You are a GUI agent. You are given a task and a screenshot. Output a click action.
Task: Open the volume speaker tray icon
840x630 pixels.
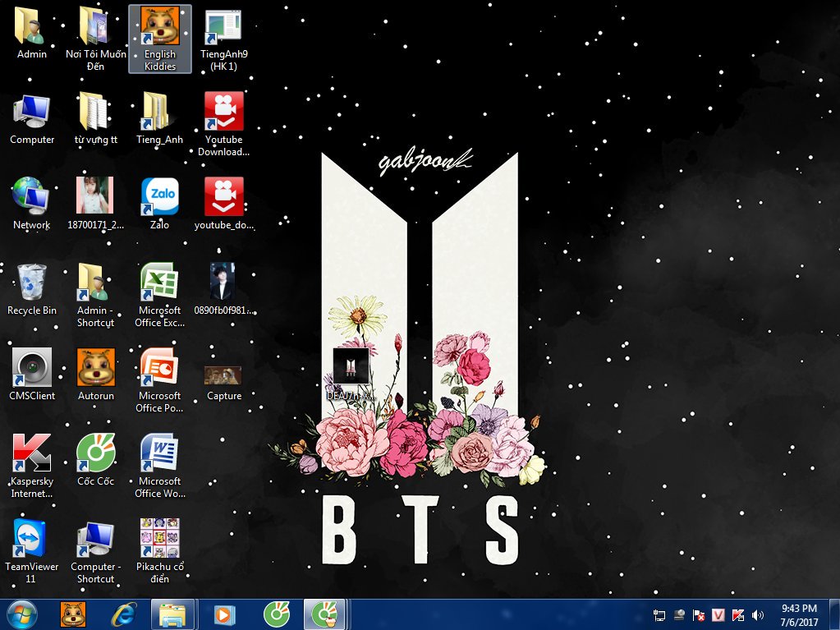click(758, 615)
